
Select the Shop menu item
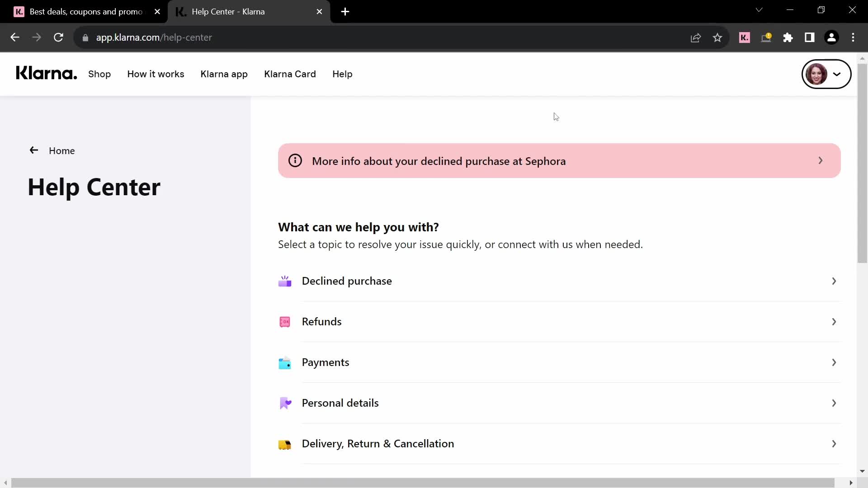[99, 73]
